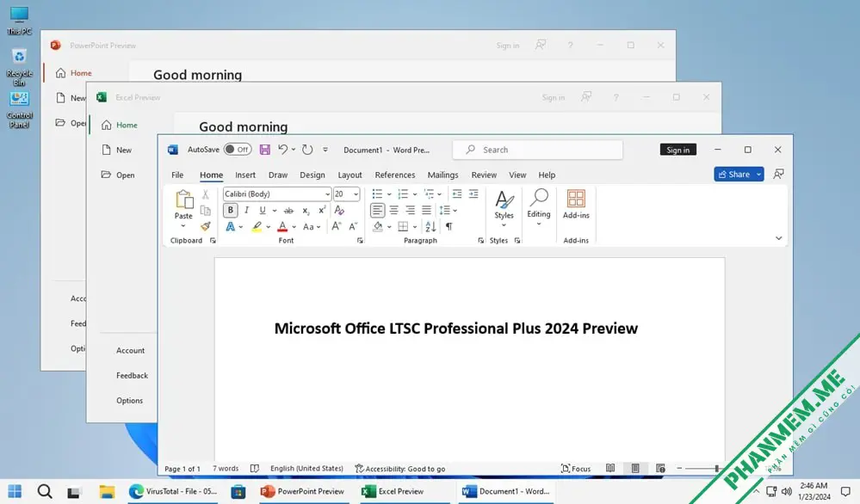
Task: Toggle Underline formatting
Action: coord(263,211)
